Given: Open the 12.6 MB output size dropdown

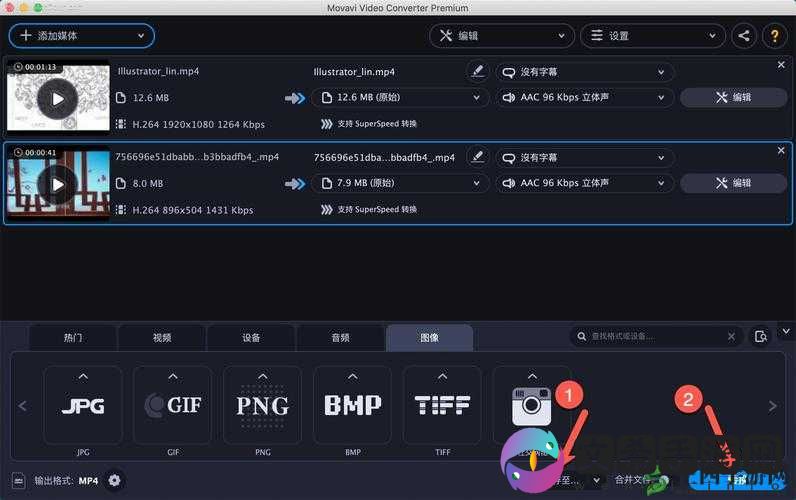Looking at the screenshot, I should coord(400,97).
